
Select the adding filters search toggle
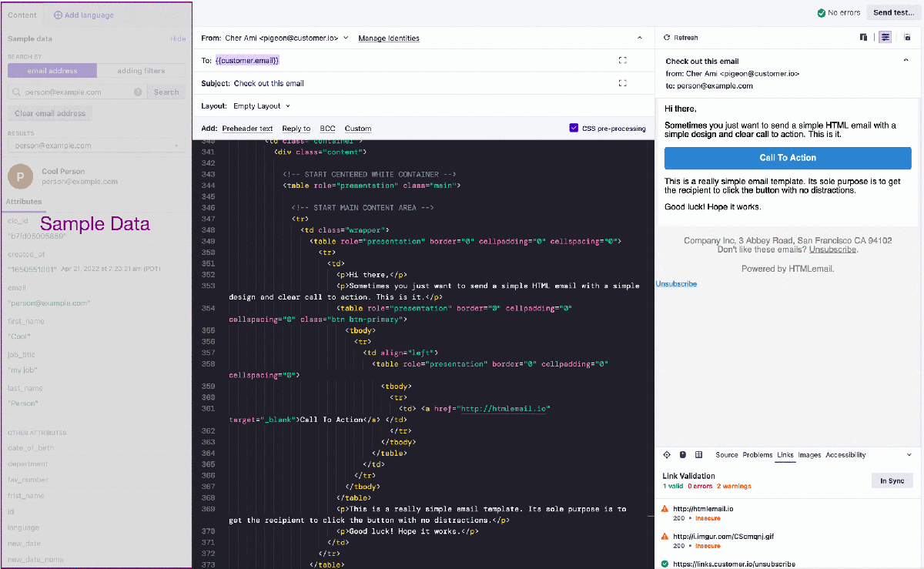[x=141, y=71]
